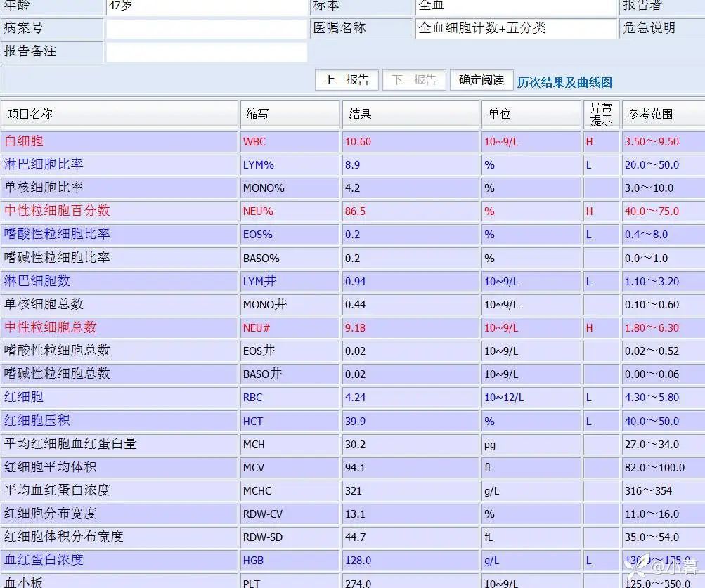Click the EOS% abbreviation cell
The height and width of the screenshot is (588, 705).
coord(290,235)
